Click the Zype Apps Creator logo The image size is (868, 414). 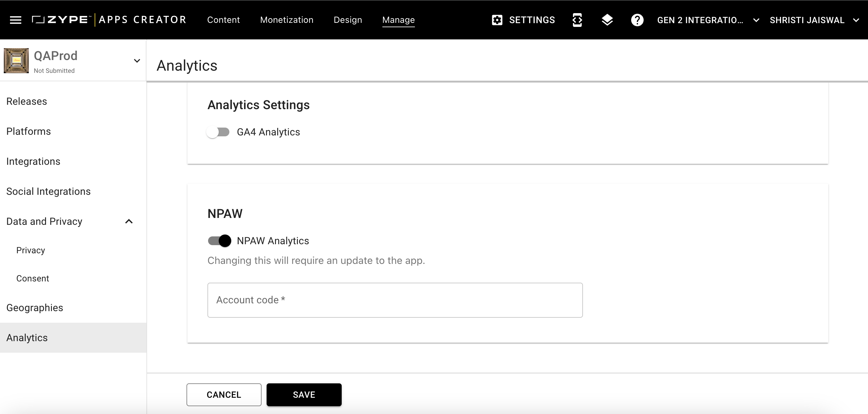[109, 20]
